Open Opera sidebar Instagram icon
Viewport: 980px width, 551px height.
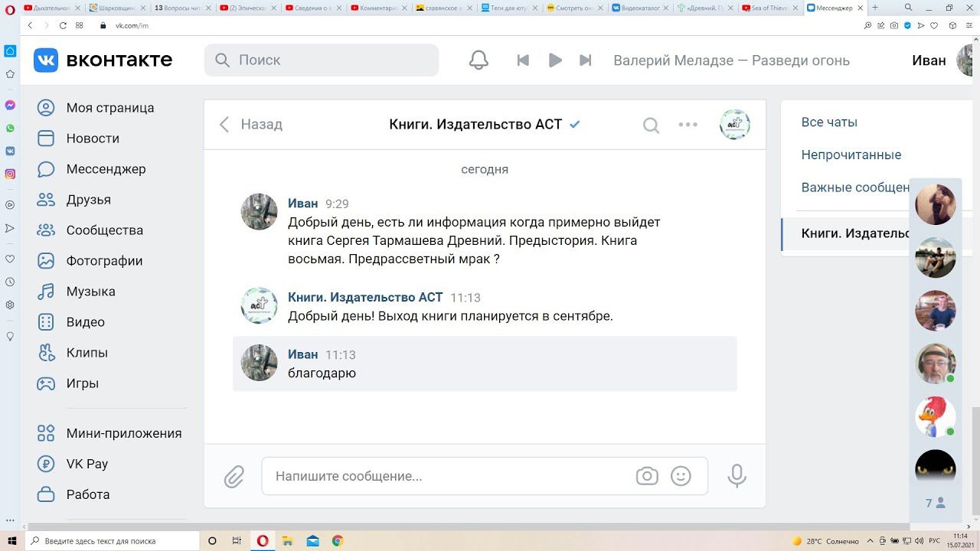tap(10, 174)
